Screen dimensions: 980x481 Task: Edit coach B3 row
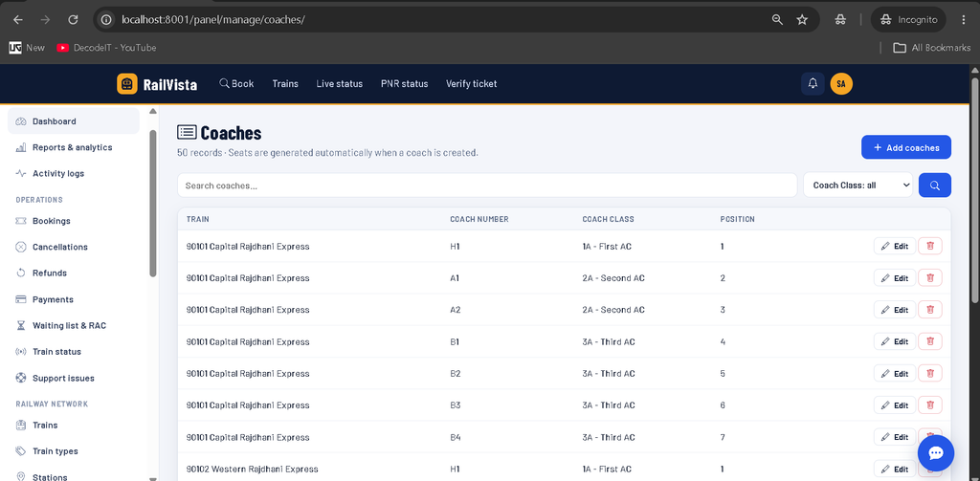pos(895,404)
